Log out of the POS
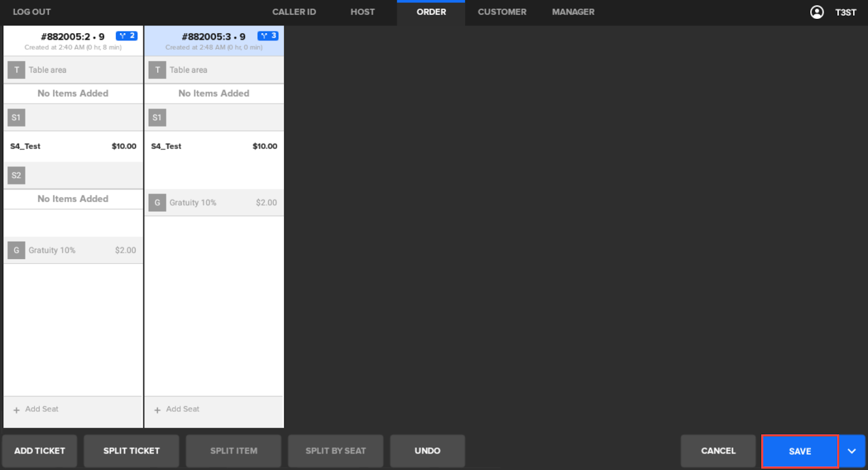Screen dimensions: 868x470 31,12
